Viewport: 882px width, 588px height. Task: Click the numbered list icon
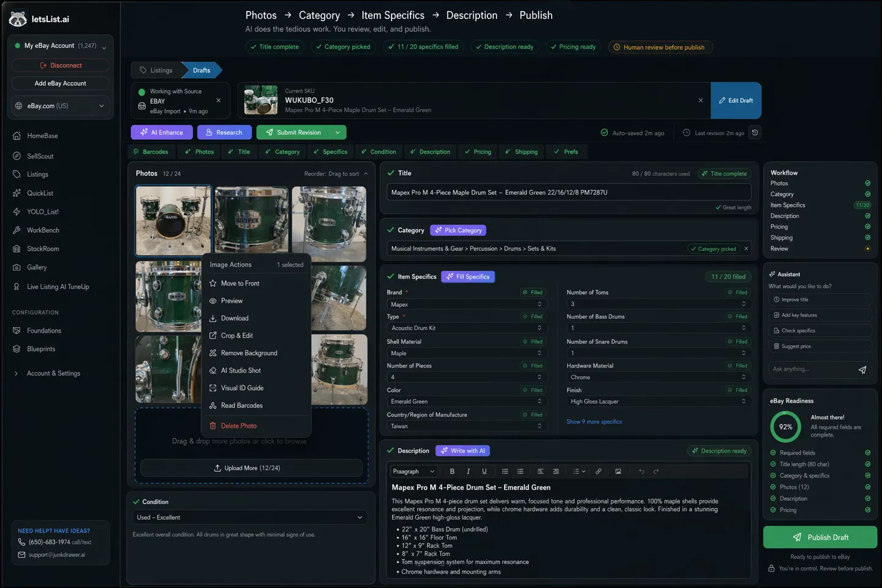[520, 472]
